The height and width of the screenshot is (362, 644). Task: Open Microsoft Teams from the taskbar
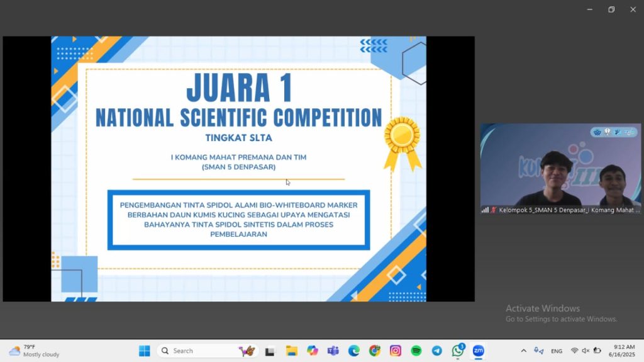[x=333, y=351]
